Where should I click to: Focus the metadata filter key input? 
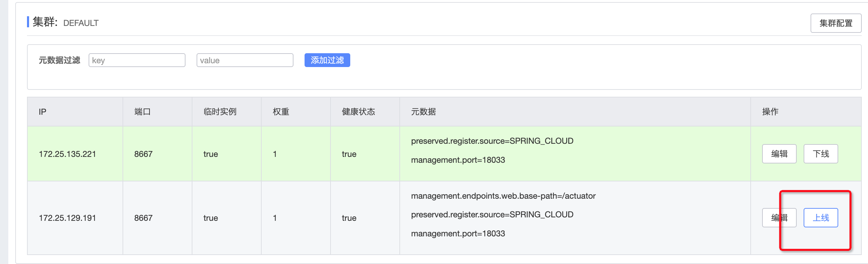[137, 60]
